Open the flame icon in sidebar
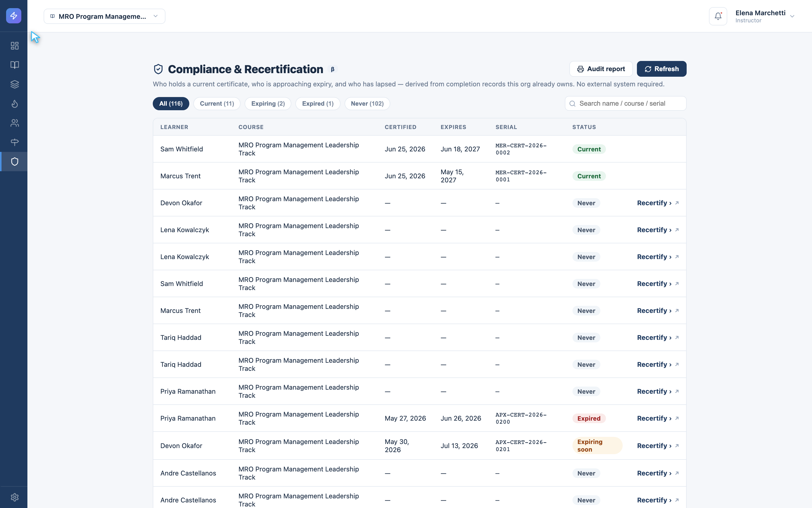Viewport: 812px width, 508px height. click(14, 103)
